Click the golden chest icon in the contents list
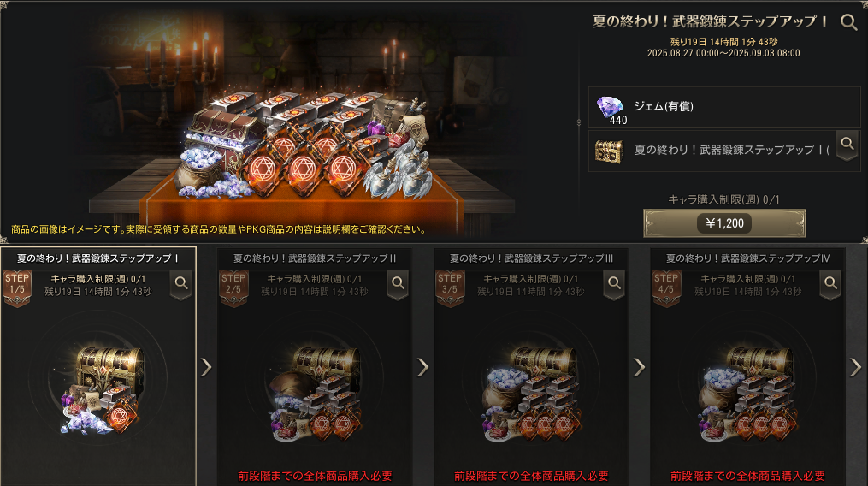The width and height of the screenshot is (868, 486). pos(609,151)
